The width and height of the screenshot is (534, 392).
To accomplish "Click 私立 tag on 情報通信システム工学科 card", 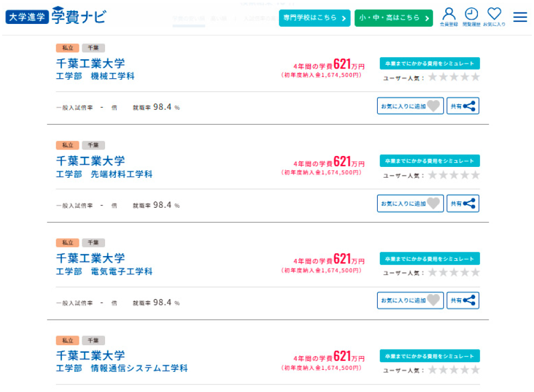I will (67, 340).
